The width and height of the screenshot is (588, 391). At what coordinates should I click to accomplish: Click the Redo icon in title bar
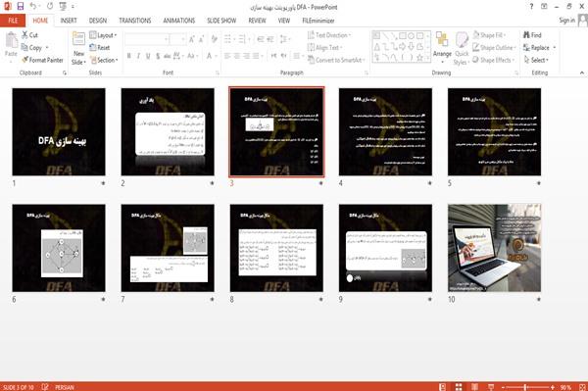coord(50,7)
